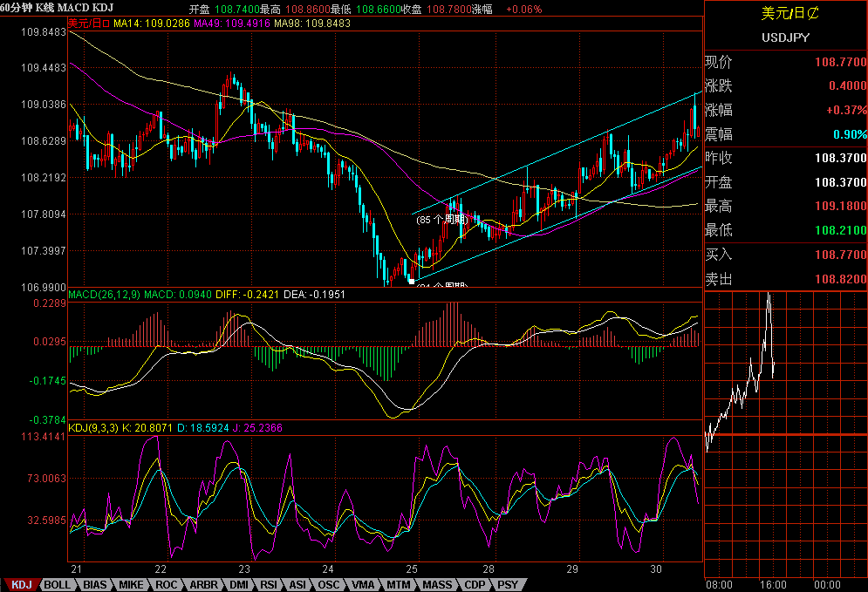Select the OSC indicator

coord(329,584)
